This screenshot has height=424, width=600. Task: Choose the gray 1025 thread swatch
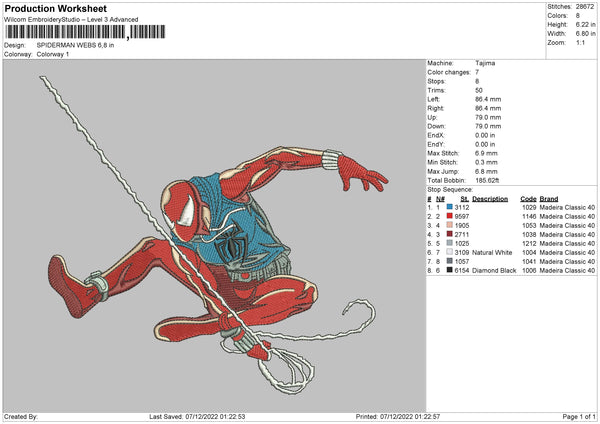coord(450,243)
